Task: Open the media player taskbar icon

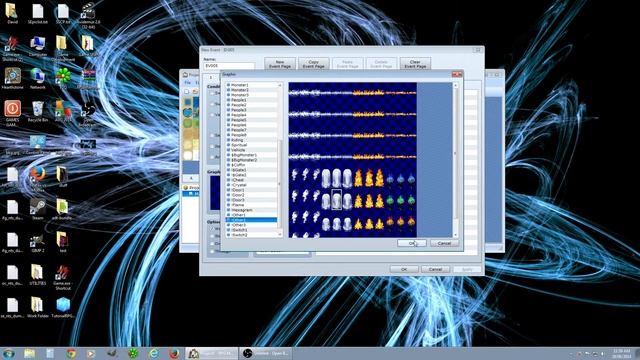Action: pos(91,353)
